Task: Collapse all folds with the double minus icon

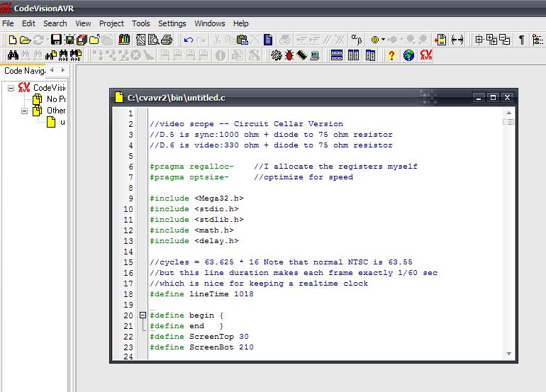Action: click(x=505, y=39)
